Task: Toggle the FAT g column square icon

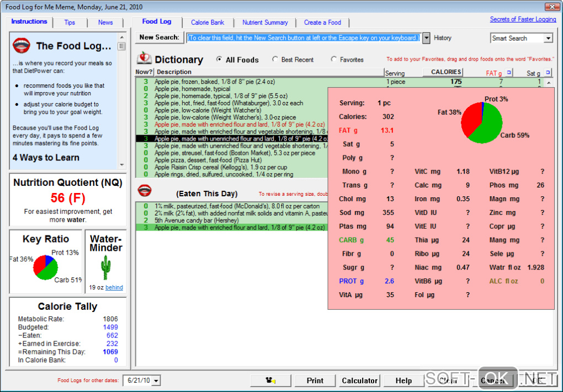Action: (x=509, y=72)
